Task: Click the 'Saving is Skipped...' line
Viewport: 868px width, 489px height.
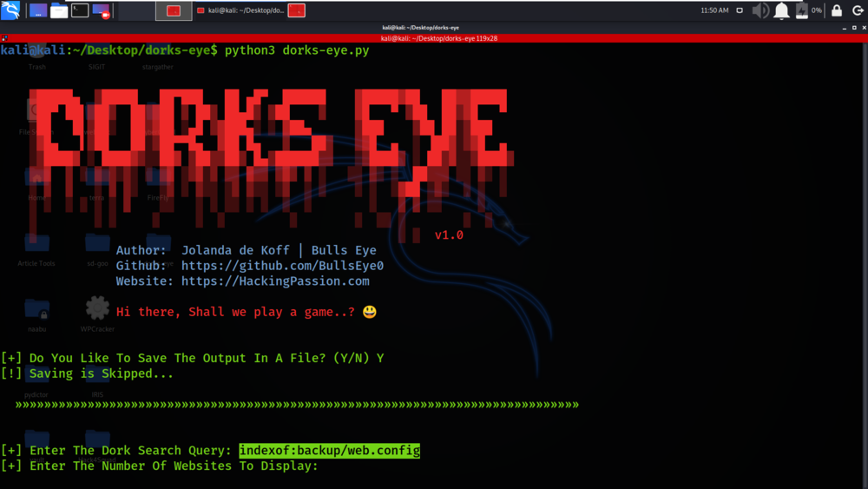Action: coord(87,373)
